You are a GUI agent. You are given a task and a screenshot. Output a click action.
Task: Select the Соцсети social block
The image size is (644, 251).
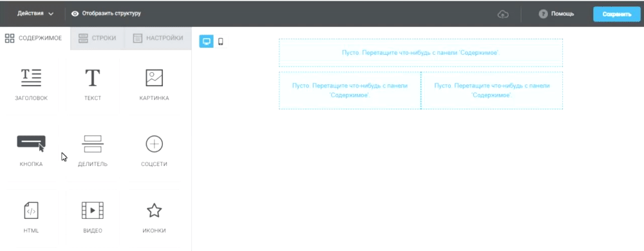tap(154, 152)
